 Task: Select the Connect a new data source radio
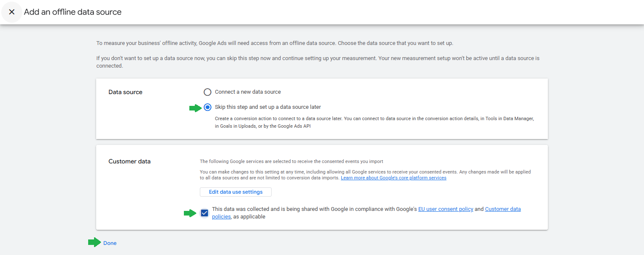[207, 92]
